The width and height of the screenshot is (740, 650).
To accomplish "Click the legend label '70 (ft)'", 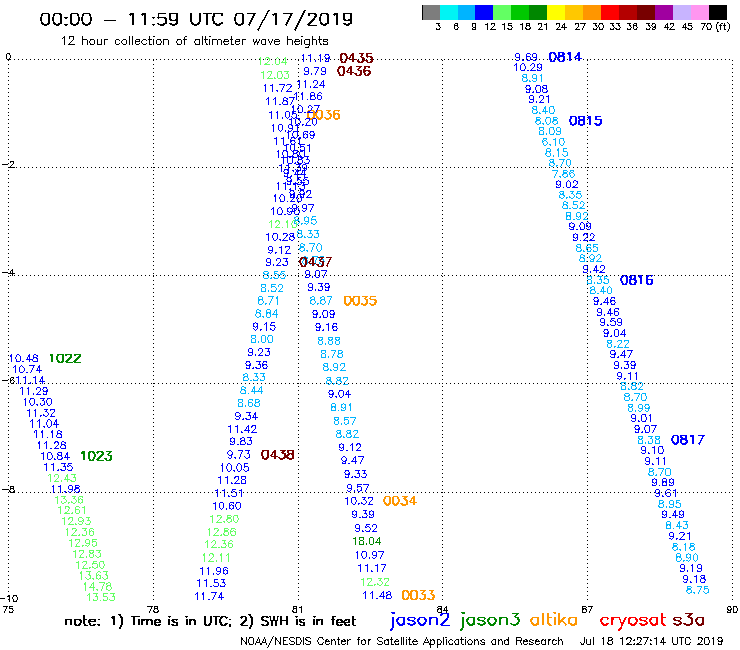I will click(715, 26).
